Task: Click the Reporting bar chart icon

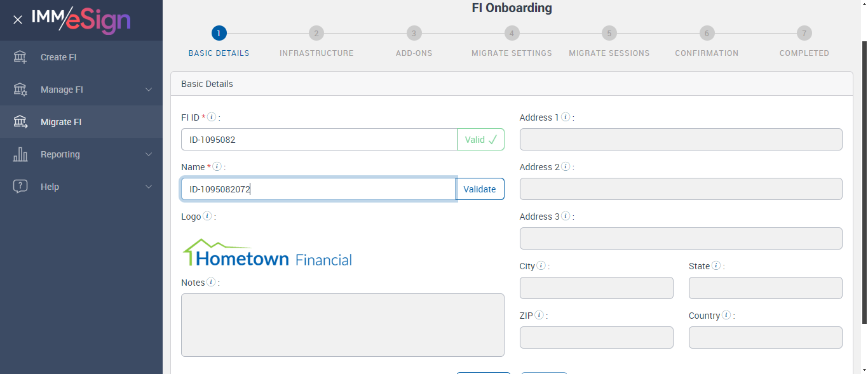Action: point(20,154)
